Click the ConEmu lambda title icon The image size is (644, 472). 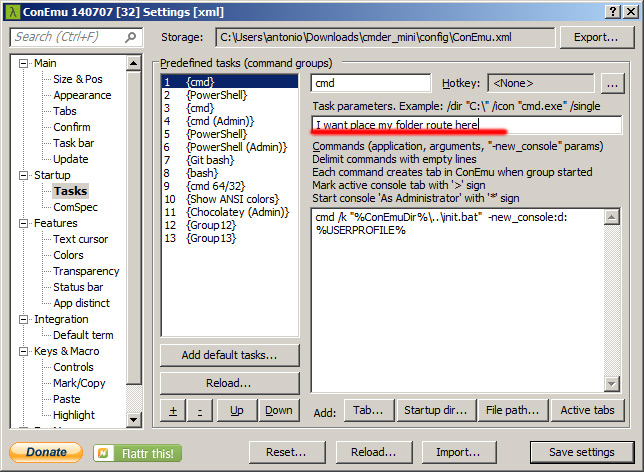pos(13,12)
